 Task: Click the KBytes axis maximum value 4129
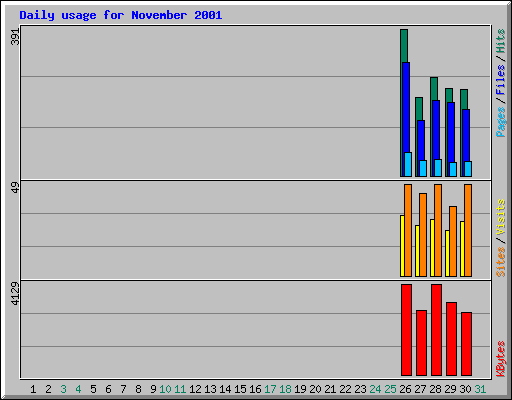(15, 294)
